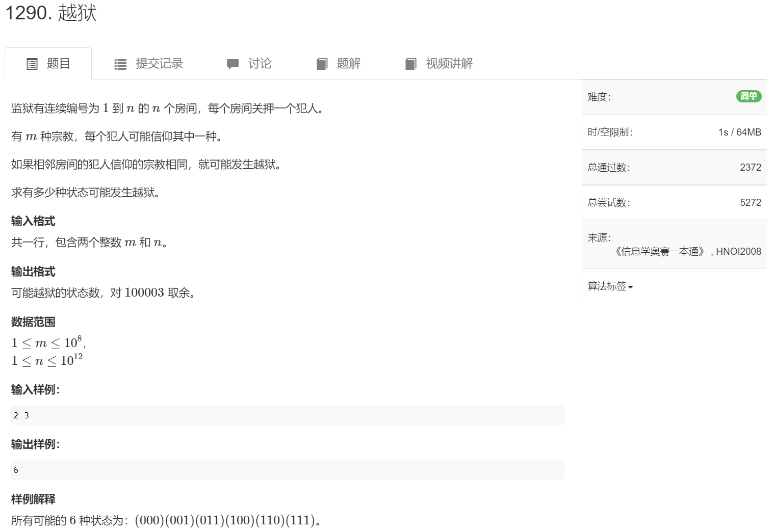Click the line about m 种宗教
773x532 pixels.
tap(117, 137)
